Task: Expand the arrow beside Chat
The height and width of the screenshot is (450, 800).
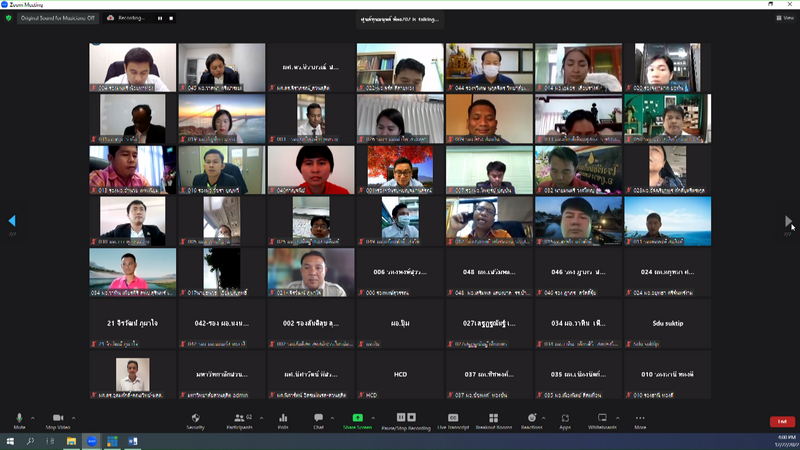Action: 332,418
